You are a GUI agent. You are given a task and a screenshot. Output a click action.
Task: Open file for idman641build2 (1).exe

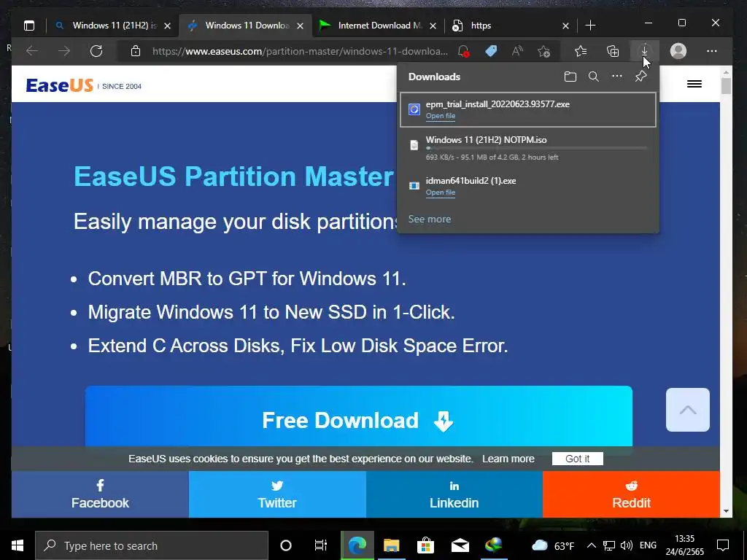441,192
